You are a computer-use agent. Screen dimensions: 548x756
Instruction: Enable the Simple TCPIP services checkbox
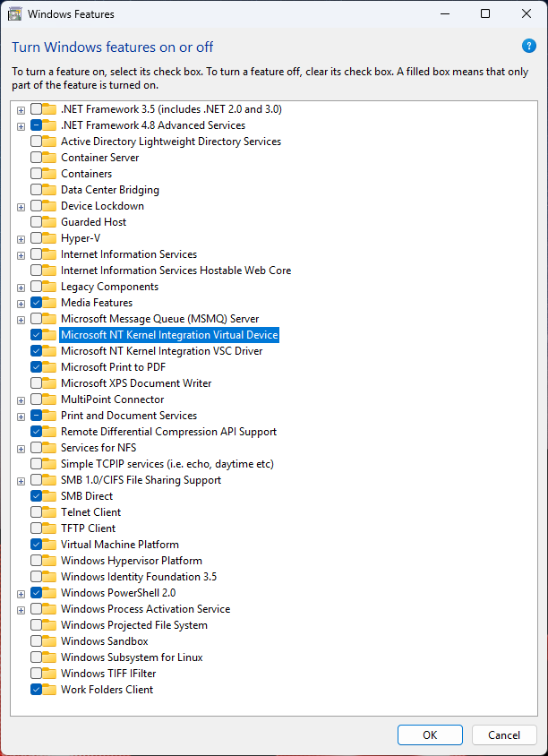pos(36,464)
